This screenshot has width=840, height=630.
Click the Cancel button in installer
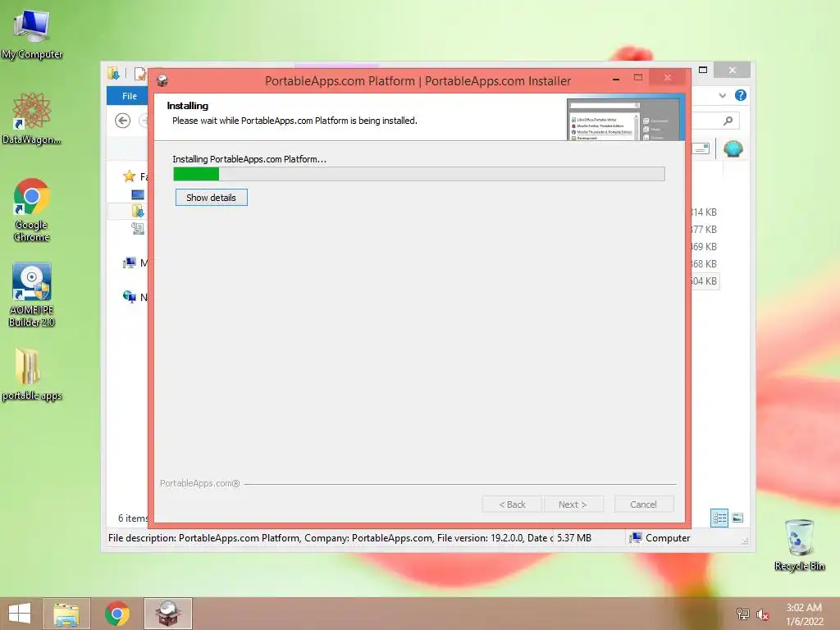coord(643,504)
